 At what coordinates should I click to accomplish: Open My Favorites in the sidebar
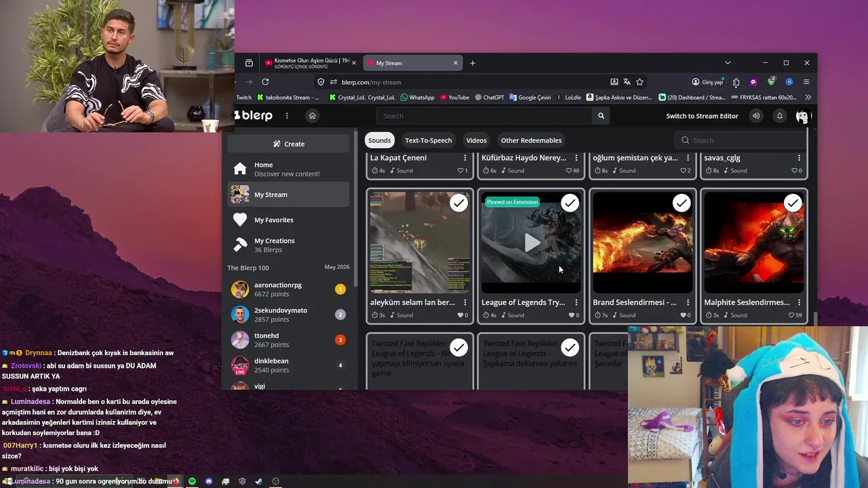pos(288,220)
